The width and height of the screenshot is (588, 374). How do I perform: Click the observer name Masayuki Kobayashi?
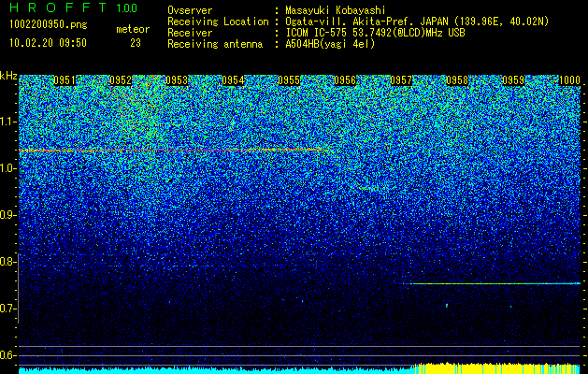point(336,10)
